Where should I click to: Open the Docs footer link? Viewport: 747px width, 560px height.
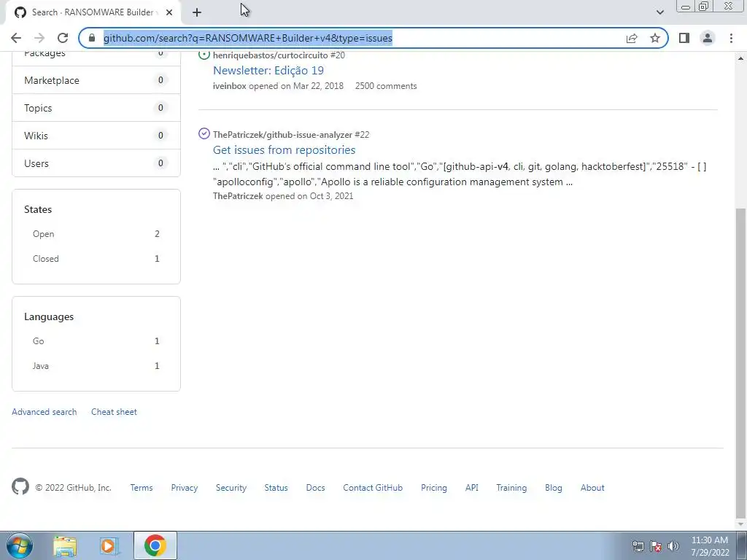(315, 488)
